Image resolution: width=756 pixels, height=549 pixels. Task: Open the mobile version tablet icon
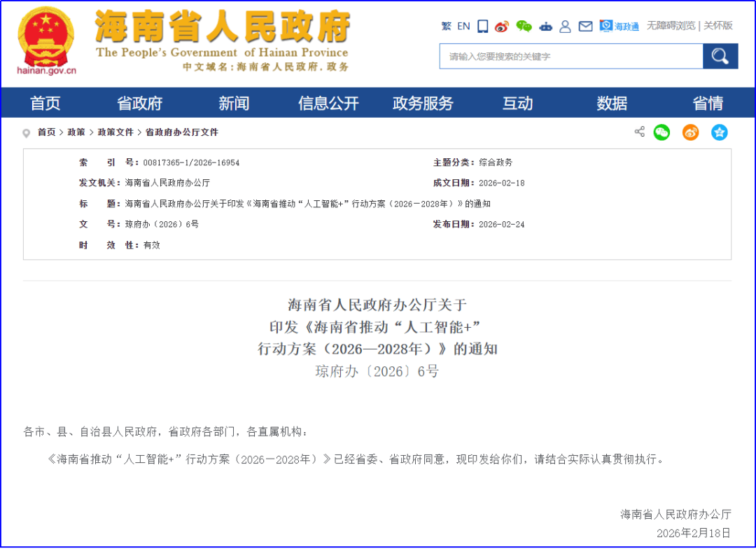[483, 27]
